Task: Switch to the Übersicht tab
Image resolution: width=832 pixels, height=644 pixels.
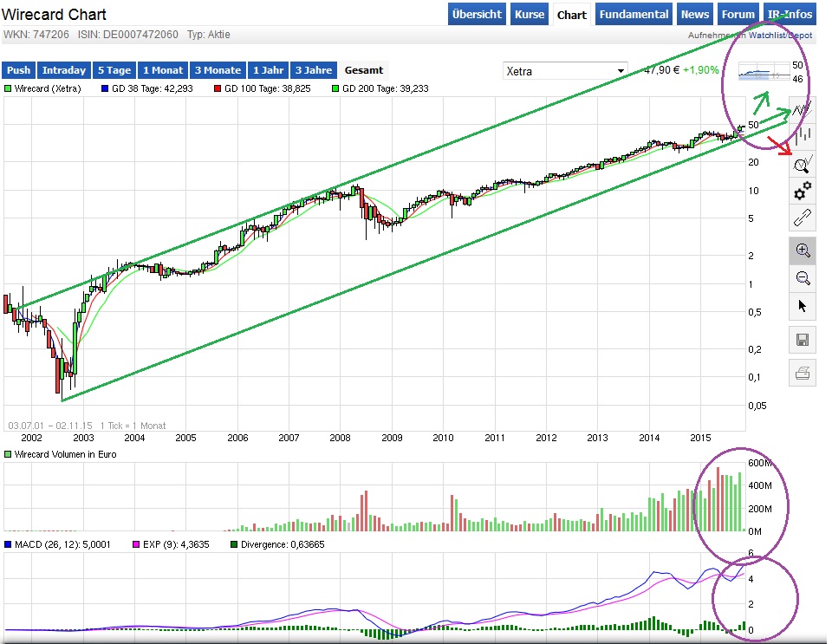Action: 477,15
